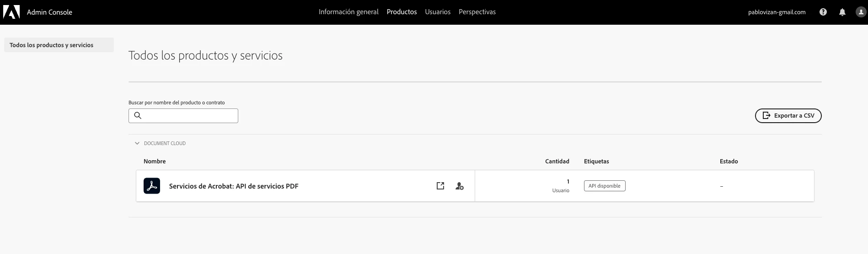Viewport: 868px width, 254px height.
Task: Click the Etiquetas column header
Action: point(596,161)
